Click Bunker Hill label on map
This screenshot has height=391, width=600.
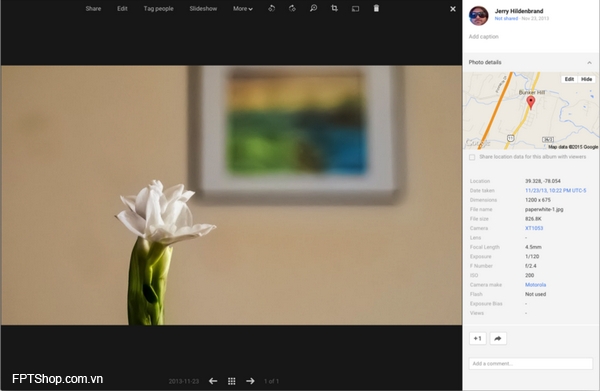click(532, 92)
